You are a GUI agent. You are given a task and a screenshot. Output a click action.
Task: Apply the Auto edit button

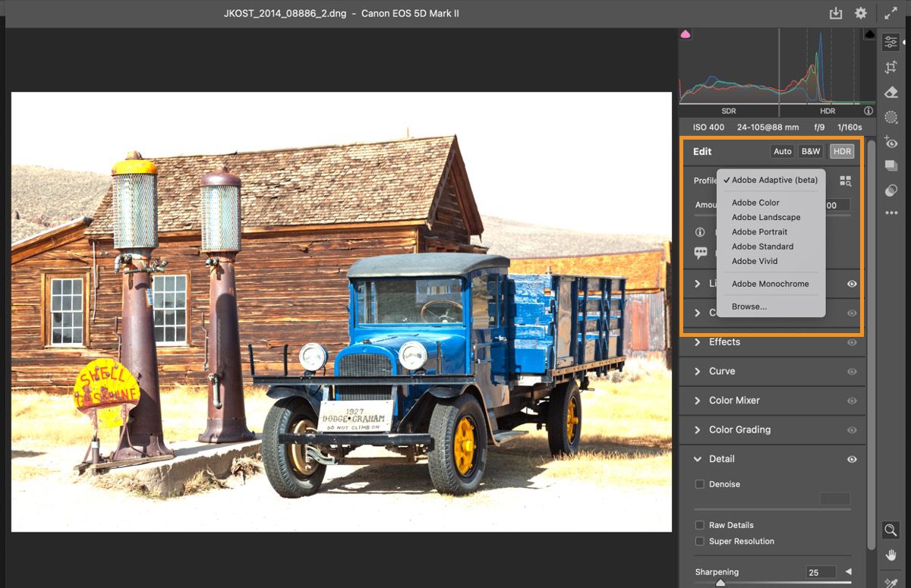[783, 151]
